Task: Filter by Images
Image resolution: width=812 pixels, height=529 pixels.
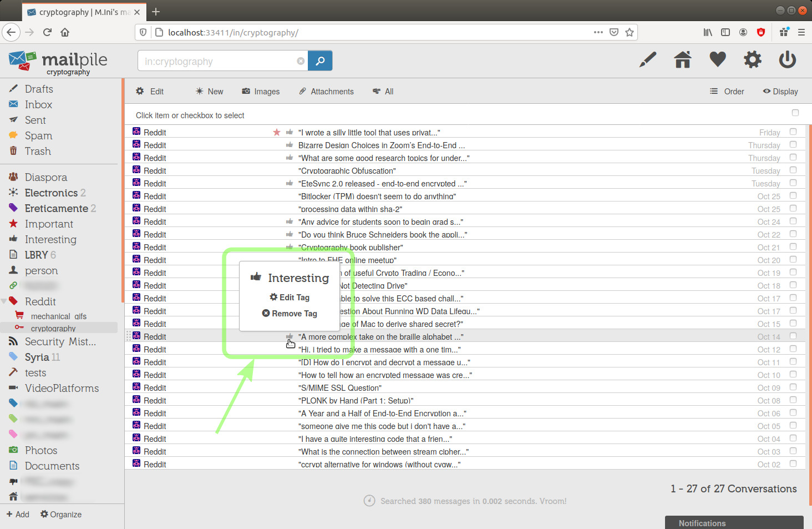Action: click(x=261, y=92)
